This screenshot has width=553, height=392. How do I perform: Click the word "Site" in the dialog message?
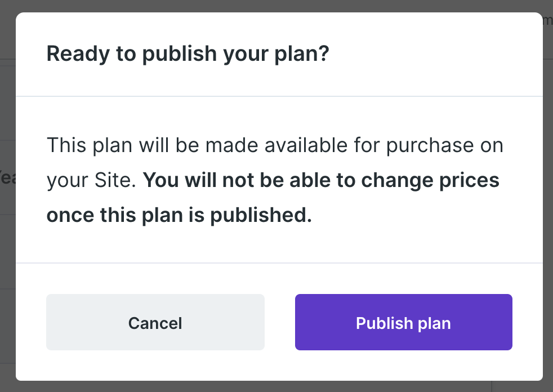[x=119, y=180]
